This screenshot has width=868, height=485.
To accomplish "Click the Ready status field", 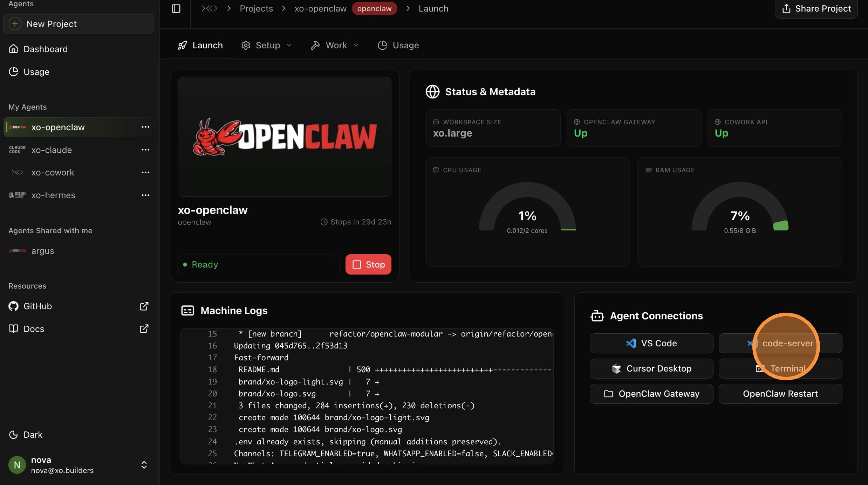I will click(259, 264).
